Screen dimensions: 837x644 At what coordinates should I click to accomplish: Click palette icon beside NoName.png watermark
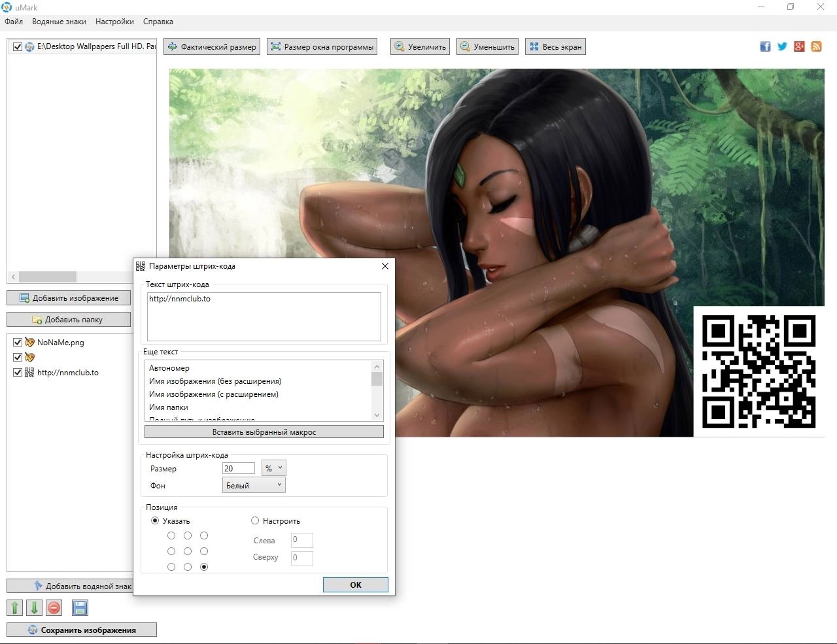[29, 342]
